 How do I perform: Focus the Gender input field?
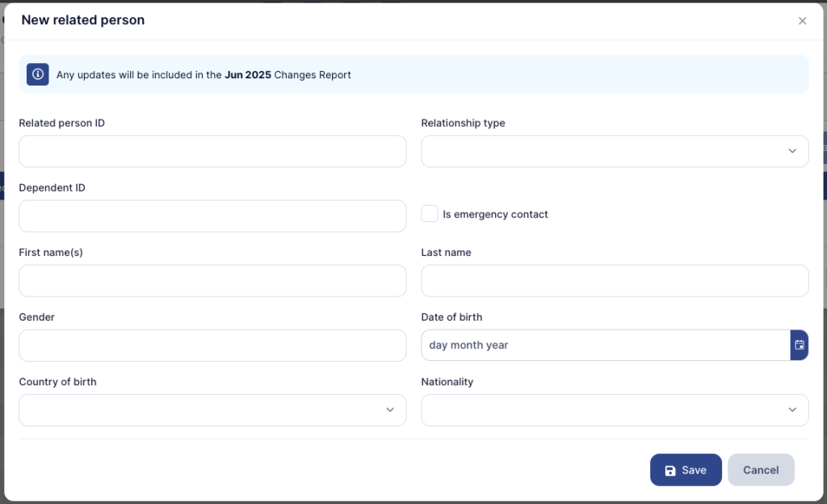(212, 345)
